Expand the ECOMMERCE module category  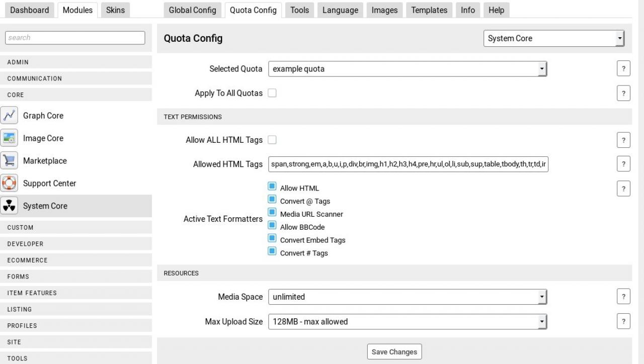click(75, 260)
